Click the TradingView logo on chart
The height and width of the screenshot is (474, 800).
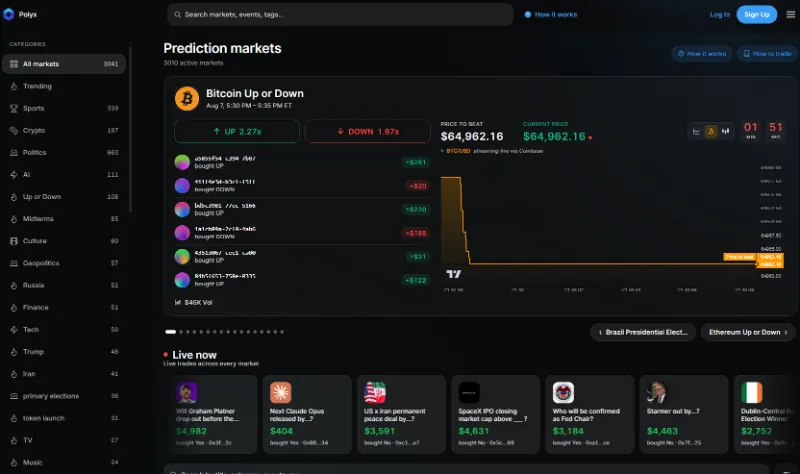(454, 274)
